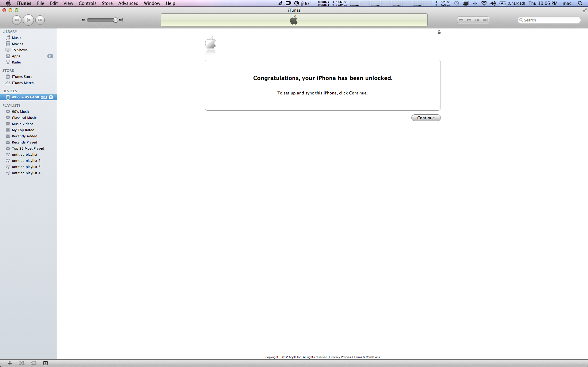588x367 pixels.
Task: Click the Apple logo status display
Action: point(294,20)
